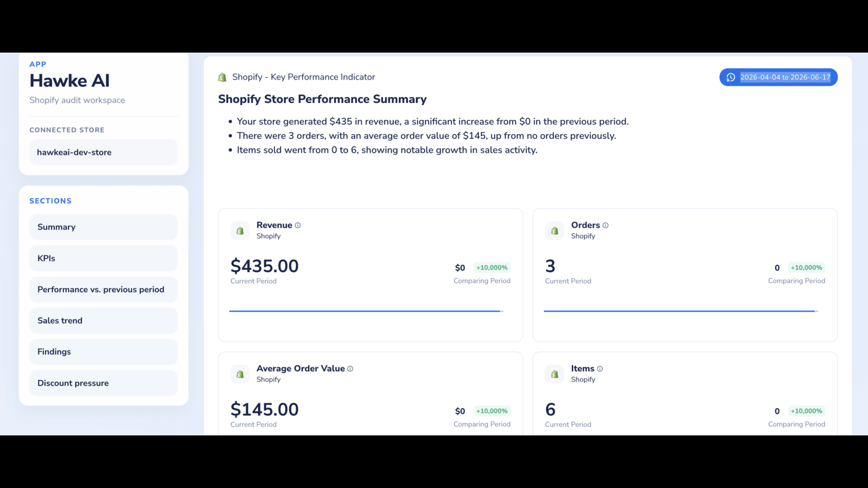Open the KPIs section
868x488 pixels.
pyautogui.click(x=104, y=258)
